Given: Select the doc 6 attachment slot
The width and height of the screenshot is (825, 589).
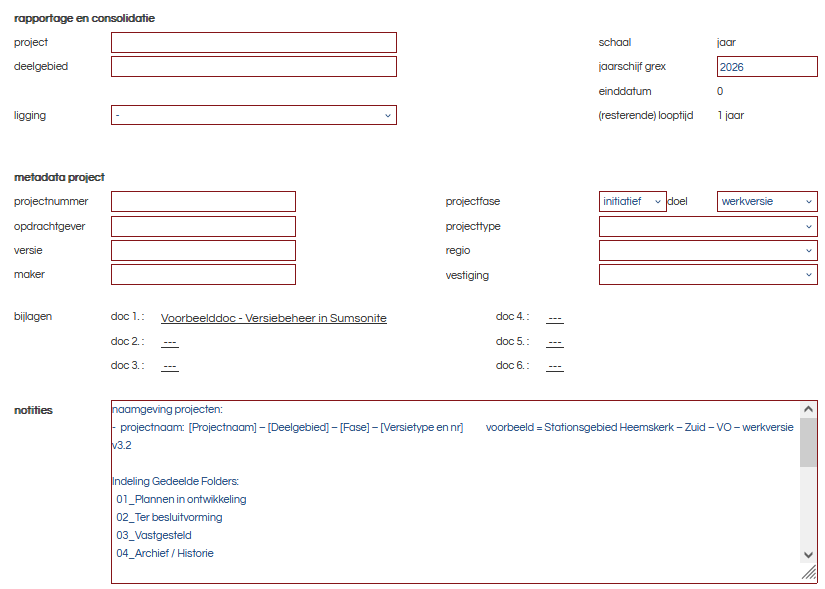Looking at the screenshot, I should click(x=556, y=365).
